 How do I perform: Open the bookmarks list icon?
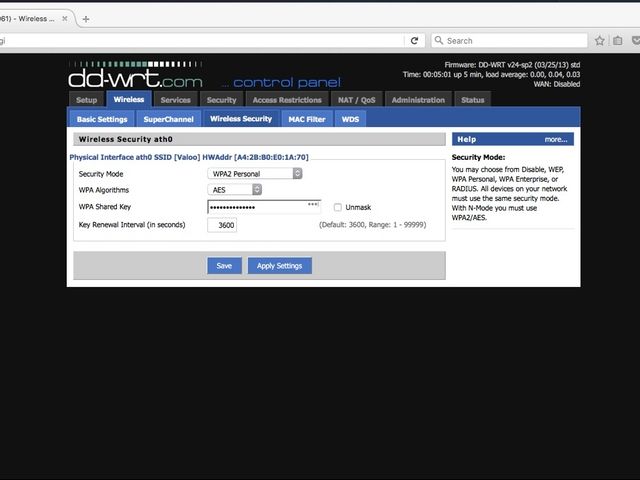(618, 40)
